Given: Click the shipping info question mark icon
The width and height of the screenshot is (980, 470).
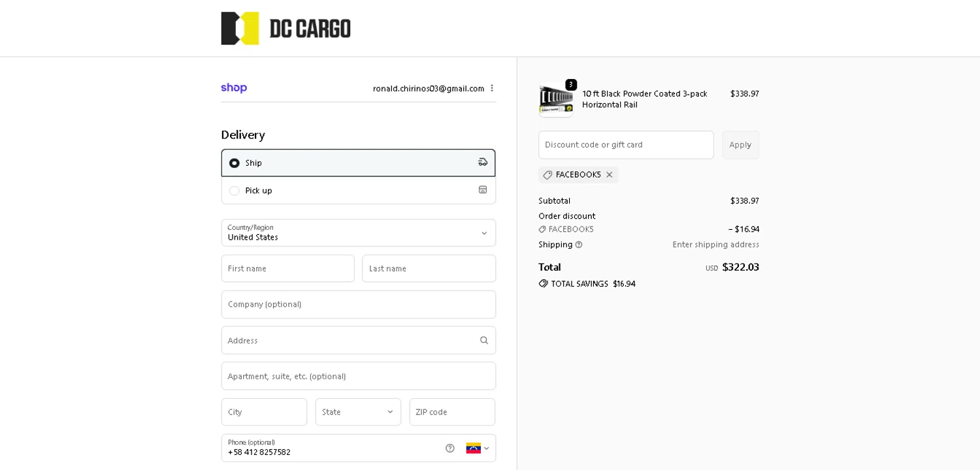Looking at the screenshot, I should pos(579,245).
